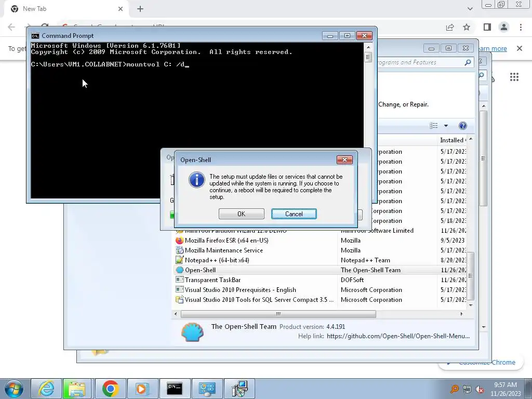Click the Command Prompt title bar icon

click(x=35, y=36)
